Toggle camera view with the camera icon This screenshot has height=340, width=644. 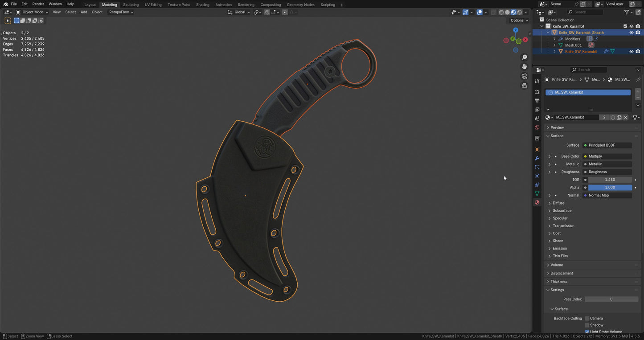[524, 76]
